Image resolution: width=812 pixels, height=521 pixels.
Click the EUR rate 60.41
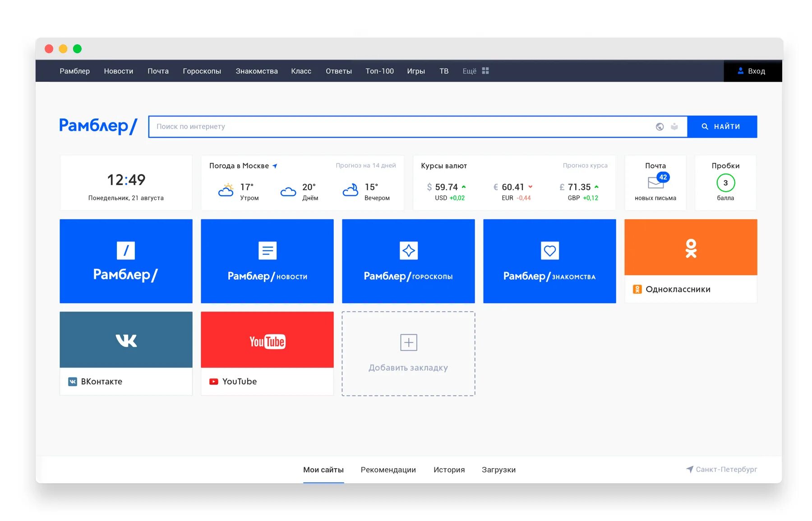[x=513, y=187]
